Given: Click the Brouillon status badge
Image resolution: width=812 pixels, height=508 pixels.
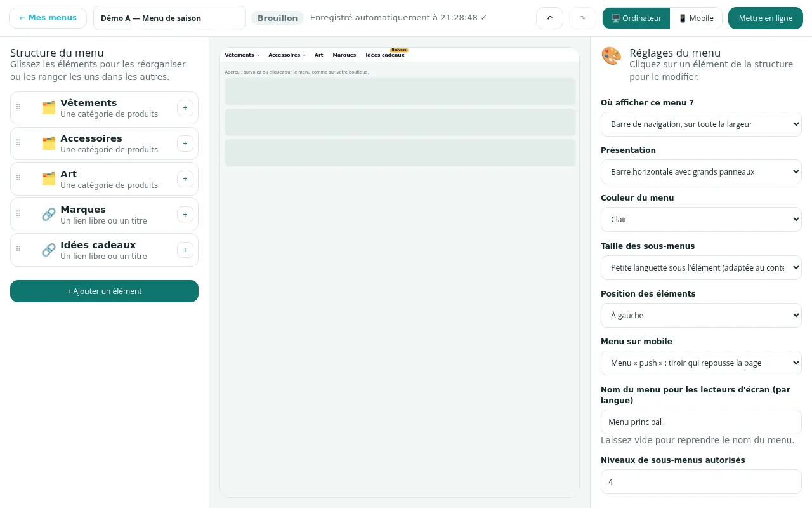Looking at the screenshot, I should [x=277, y=18].
